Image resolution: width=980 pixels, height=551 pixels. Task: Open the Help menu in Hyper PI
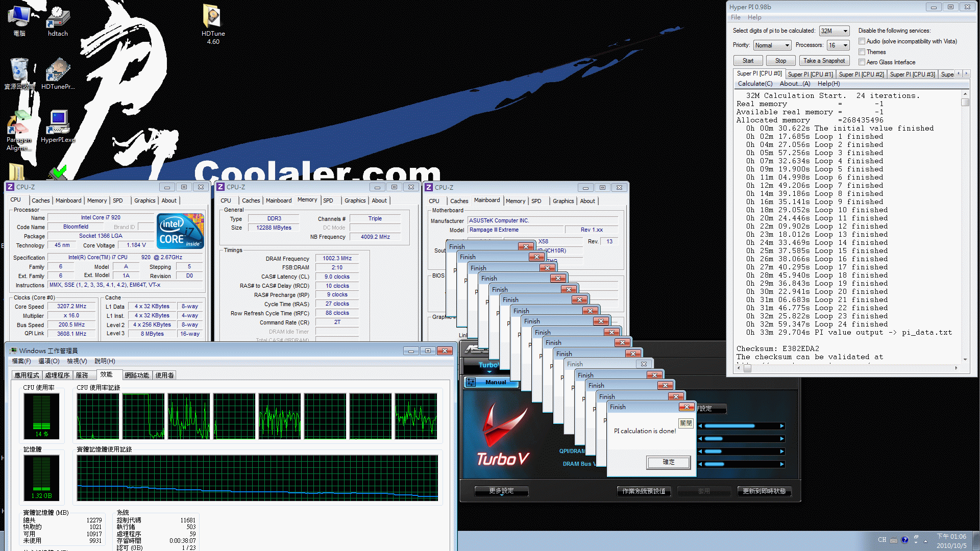click(x=754, y=17)
